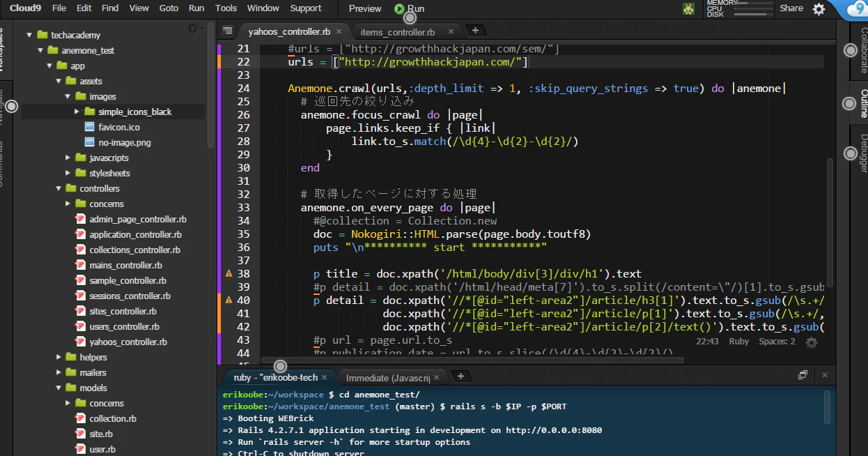Open the gear menu in the workspace tree header
868x456 pixels.
tap(194, 29)
